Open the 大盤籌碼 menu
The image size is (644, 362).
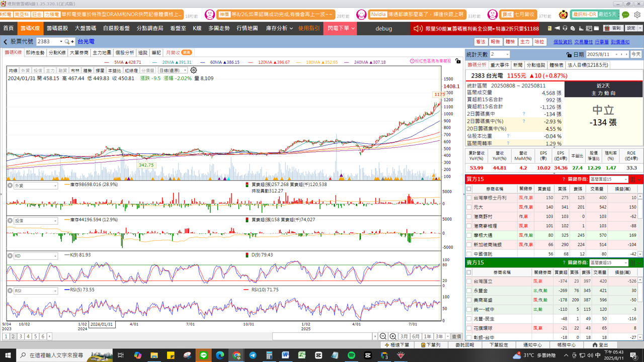pos(85,28)
